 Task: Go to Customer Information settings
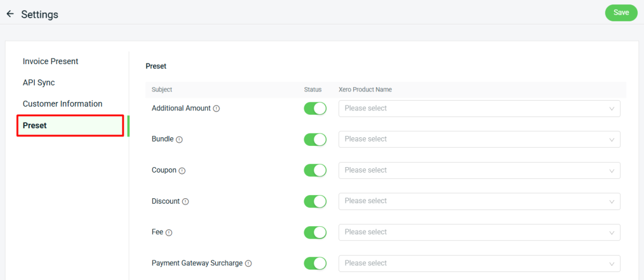point(62,104)
